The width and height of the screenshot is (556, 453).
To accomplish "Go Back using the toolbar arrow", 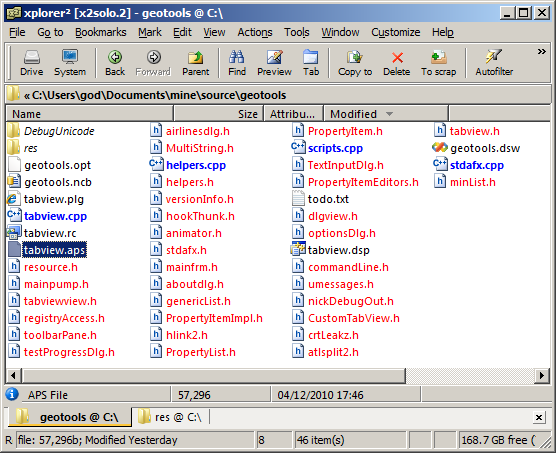I will [115, 57].
